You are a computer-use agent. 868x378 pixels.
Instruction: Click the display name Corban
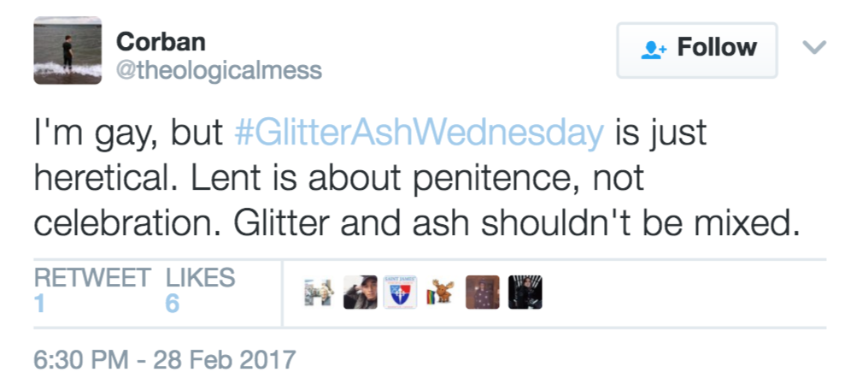pyautogui.click(x=161, y=42)
